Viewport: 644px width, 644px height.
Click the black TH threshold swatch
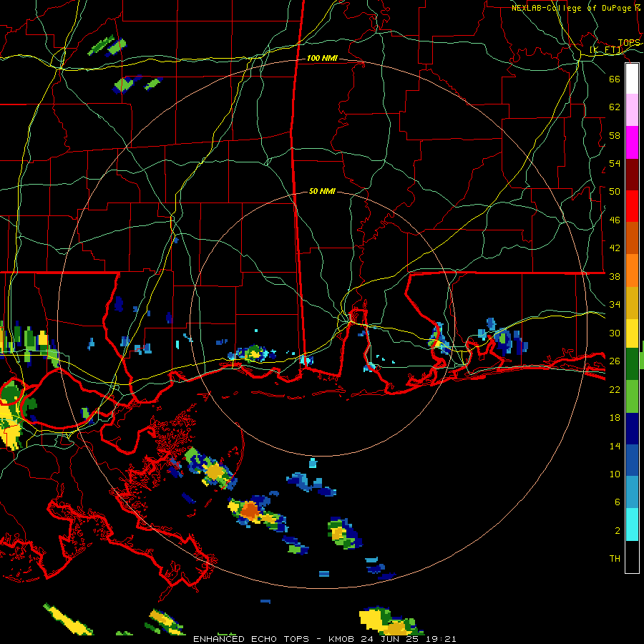click(x=632, y=557)
